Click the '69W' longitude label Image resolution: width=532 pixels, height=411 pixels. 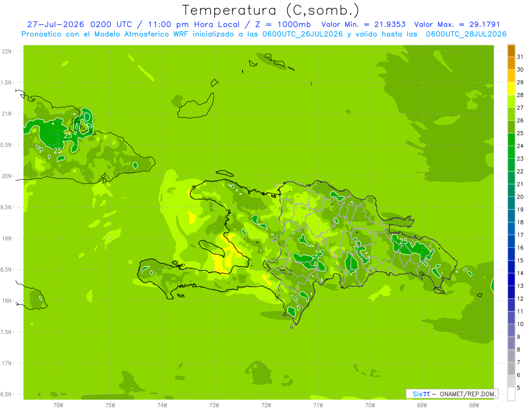422,405
